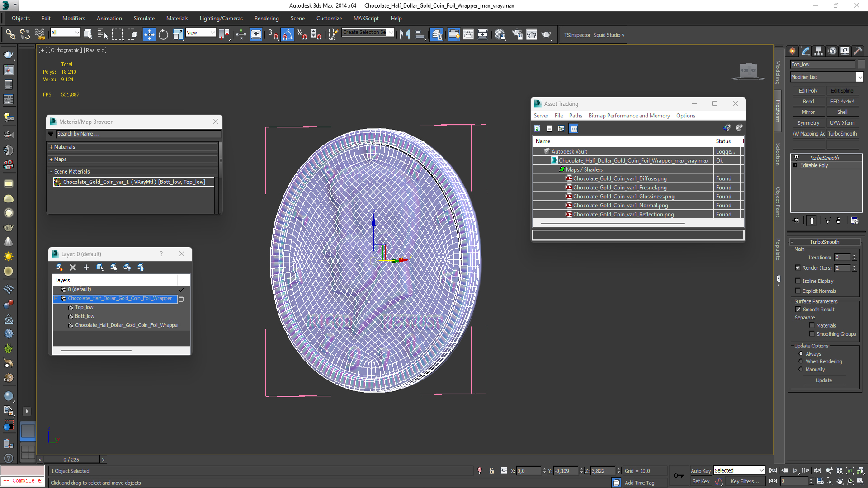Click the Auto Key button
This screenshot has width=868, height=488.
[701, 471]
